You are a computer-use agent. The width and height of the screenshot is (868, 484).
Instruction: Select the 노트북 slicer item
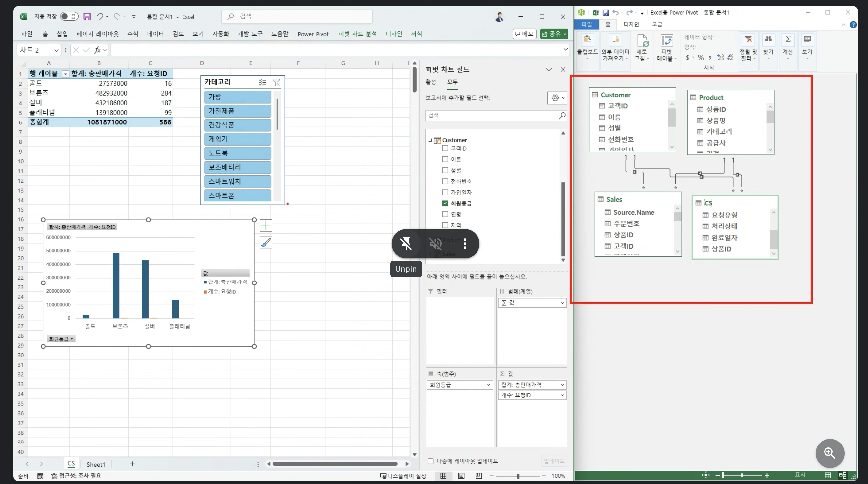coord(237,153)
